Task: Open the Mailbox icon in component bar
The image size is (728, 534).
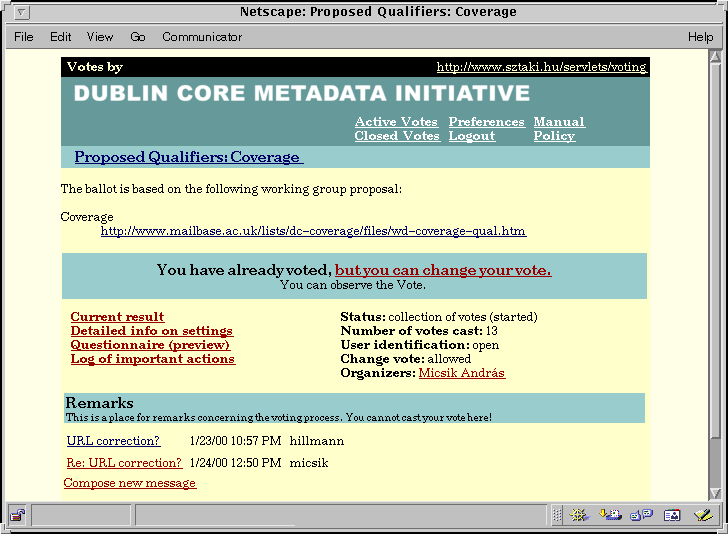Action: tap(611, 514)
